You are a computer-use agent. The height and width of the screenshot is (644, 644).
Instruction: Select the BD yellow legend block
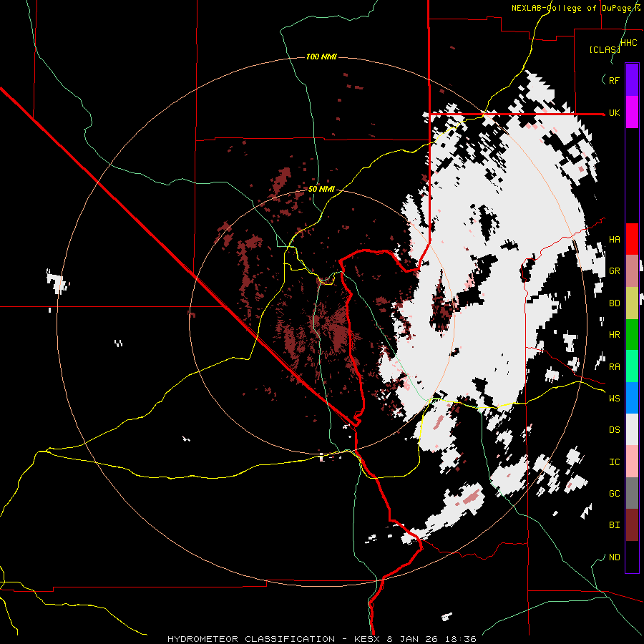tap(632, 303)
